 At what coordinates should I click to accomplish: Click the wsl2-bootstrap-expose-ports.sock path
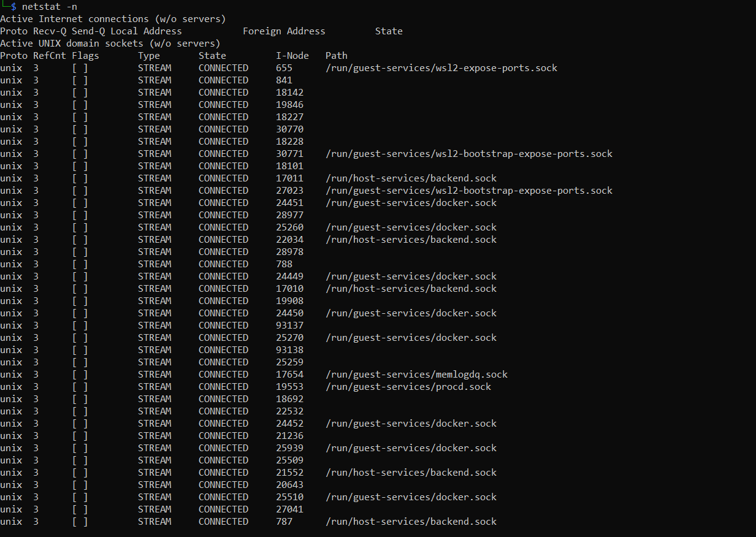468,153
